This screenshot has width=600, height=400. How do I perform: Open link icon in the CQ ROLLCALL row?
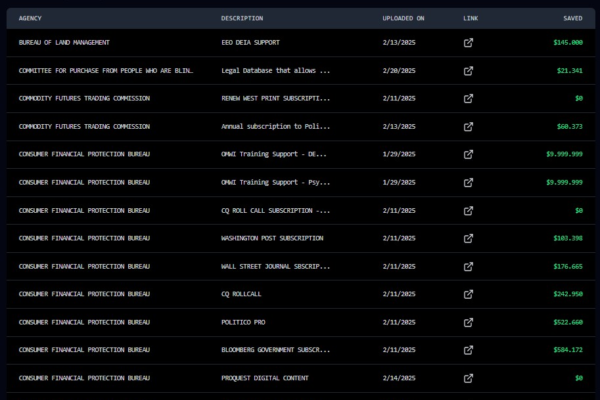click(x=468, y=294)
